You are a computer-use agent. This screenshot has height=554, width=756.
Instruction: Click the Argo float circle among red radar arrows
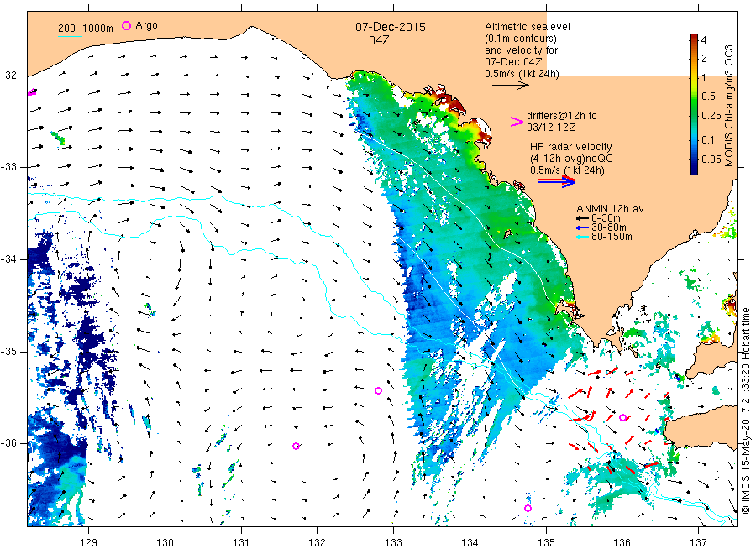[623, 417]
